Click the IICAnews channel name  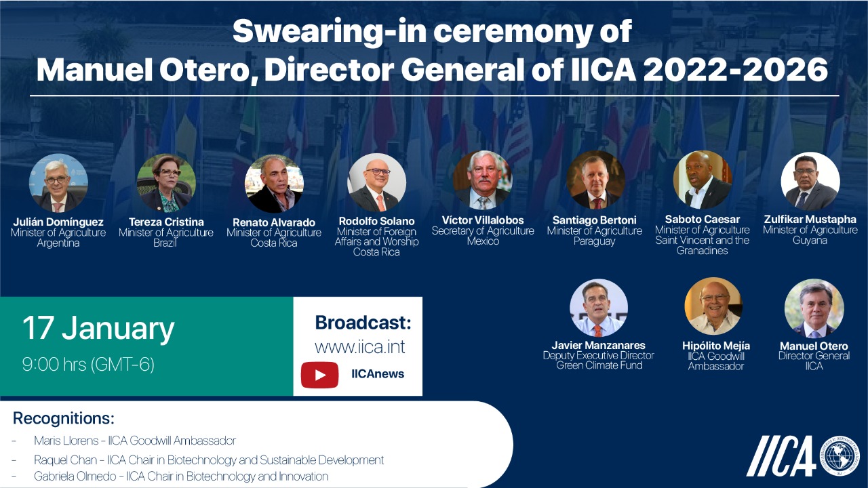[x=378, y=374]
